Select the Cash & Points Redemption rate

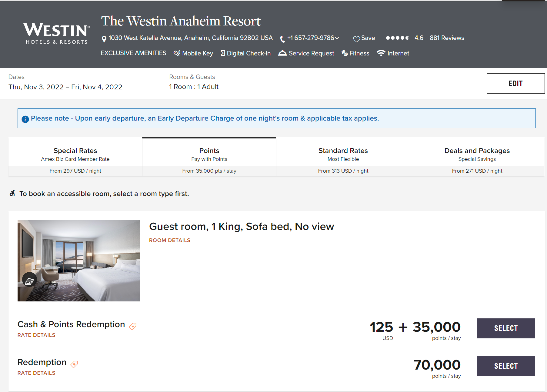click(506, 328)
